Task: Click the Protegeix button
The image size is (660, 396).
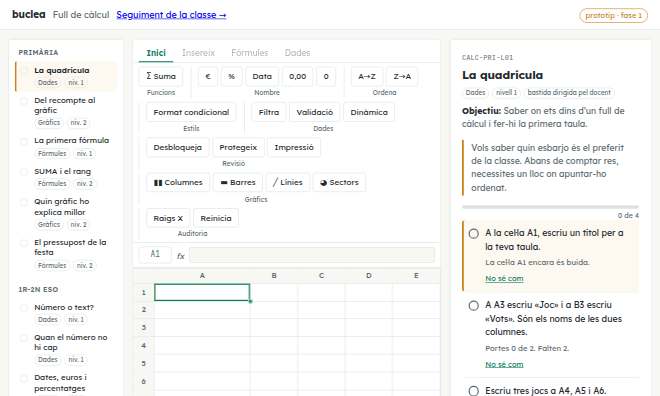Action: click(238, 147)
